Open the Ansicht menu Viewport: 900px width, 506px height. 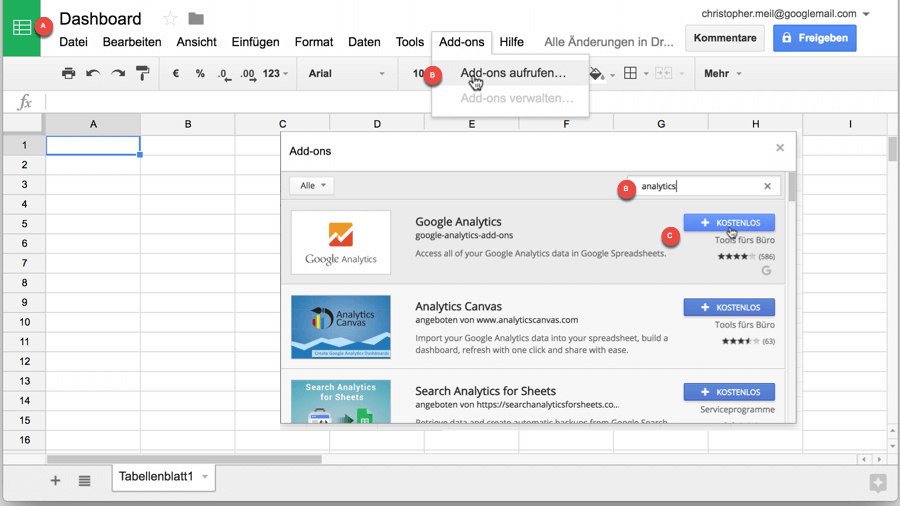point(196,42)
